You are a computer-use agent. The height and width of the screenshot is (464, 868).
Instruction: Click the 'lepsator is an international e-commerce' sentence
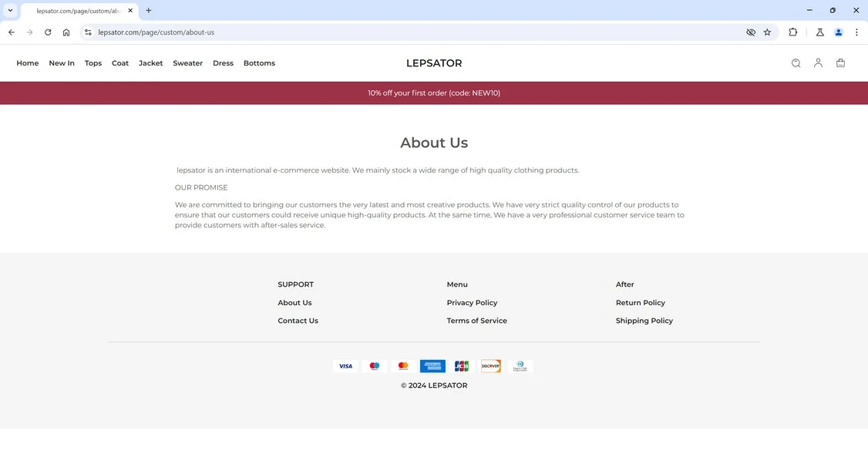(378, 170)
